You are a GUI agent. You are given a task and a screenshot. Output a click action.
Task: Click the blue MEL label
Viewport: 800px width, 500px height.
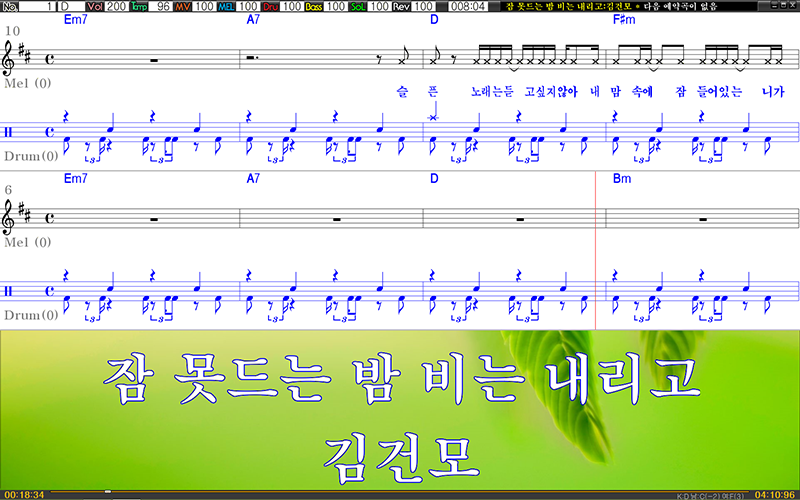click(x=227, y=6)
